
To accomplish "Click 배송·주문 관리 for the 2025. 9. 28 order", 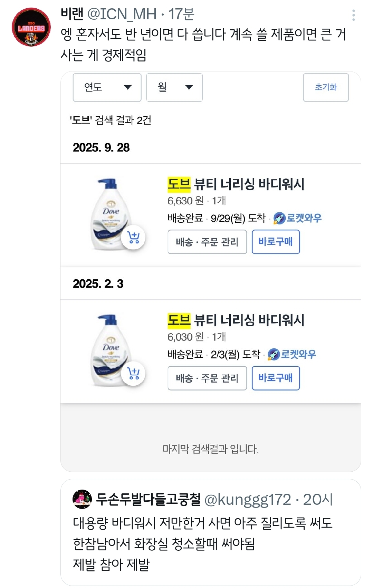I will click(207, 242).
